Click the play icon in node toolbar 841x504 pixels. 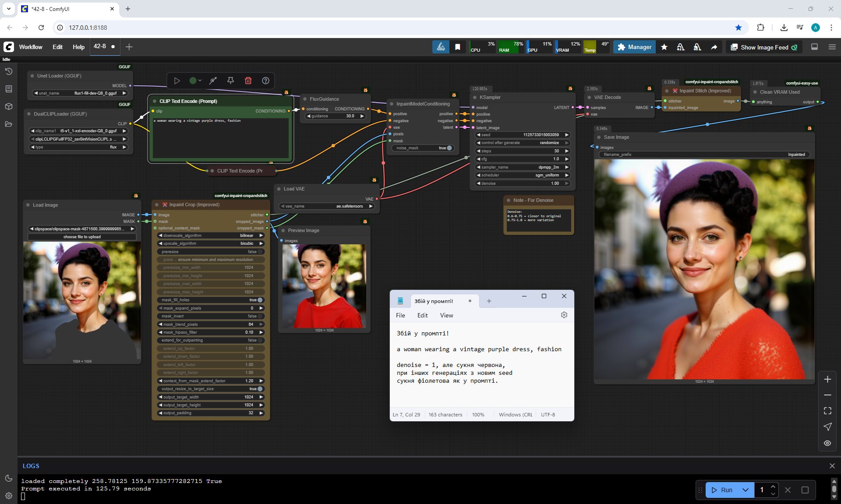tap(177, 81)
